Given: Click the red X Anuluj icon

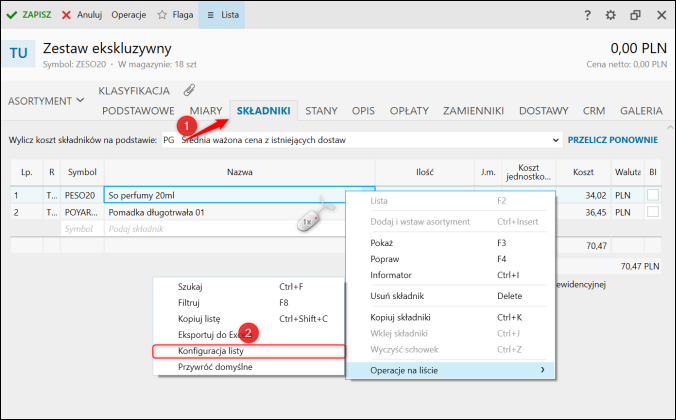Looking at the screenshot, I should 66,15.
